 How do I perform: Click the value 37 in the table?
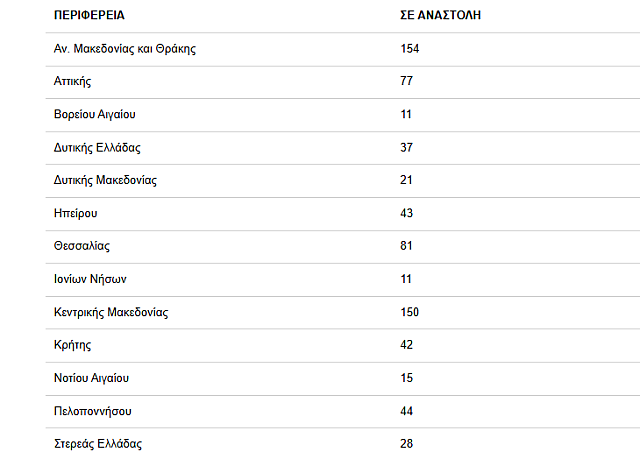coord(406,148)
